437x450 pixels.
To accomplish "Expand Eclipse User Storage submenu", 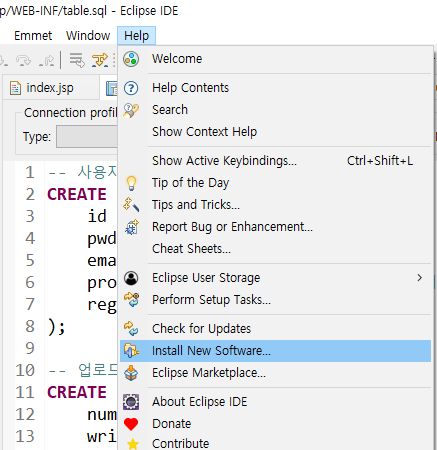I will (275, 278).
